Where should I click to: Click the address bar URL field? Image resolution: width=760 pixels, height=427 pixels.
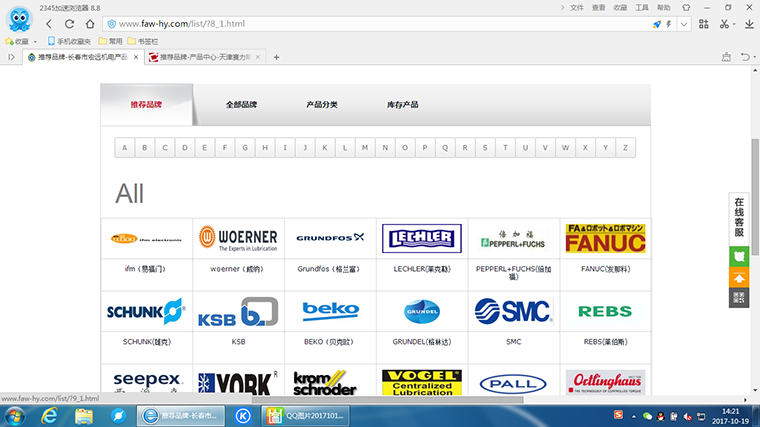378,24
